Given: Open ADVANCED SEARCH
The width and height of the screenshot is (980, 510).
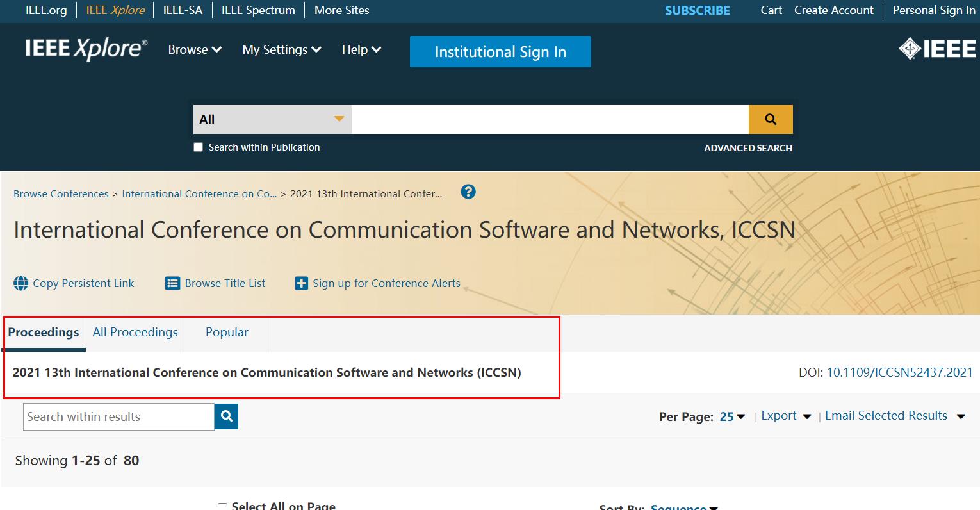Looking at the screenshot, I should tap(748, 148).
